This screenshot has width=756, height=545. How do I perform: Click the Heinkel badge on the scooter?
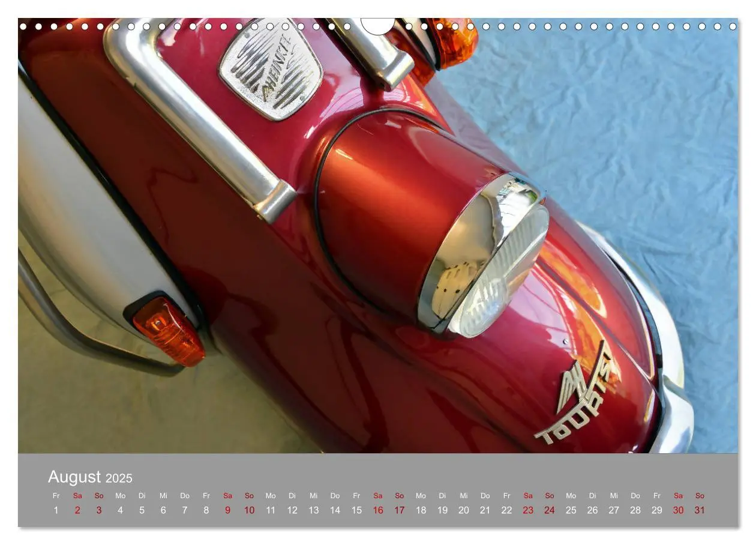271,68
